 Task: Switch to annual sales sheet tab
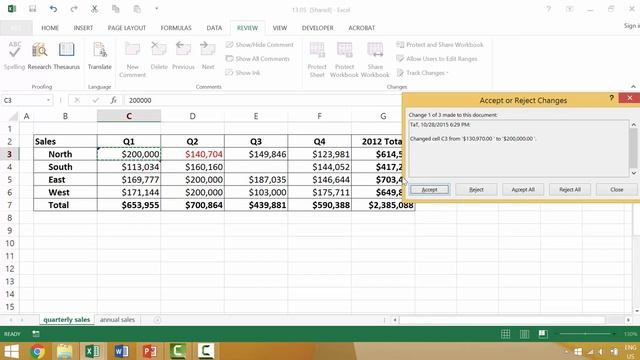coord(117,320)
